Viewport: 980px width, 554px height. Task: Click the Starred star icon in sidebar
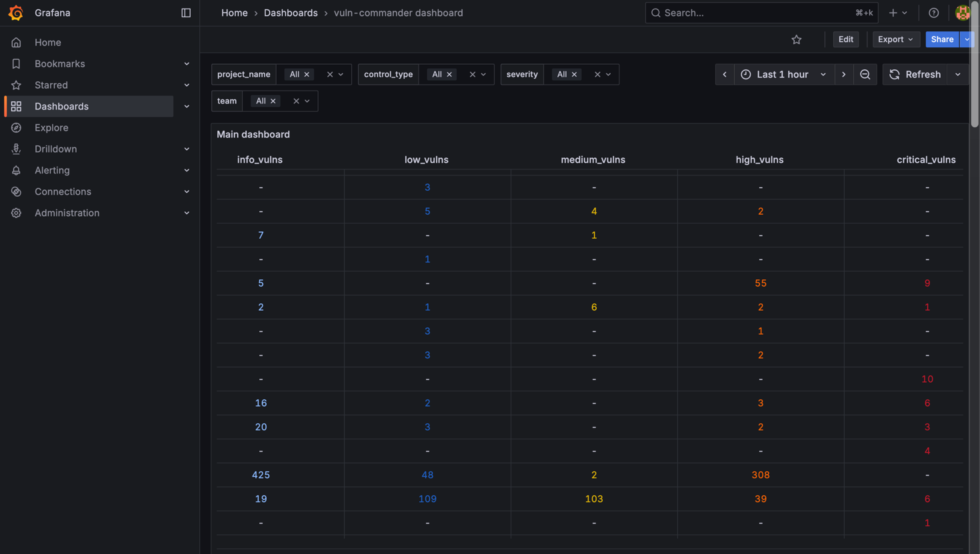(x=16, y=85)
